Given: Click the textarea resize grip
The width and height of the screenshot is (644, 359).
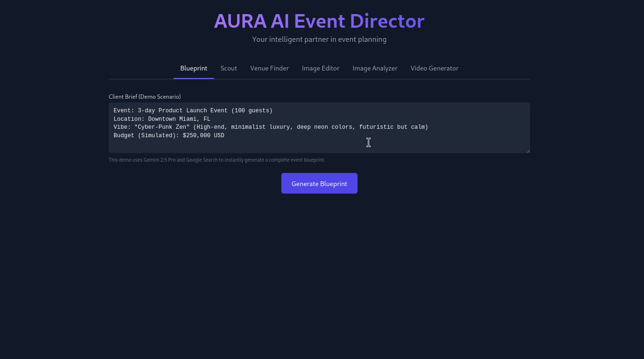Looking at the screenshot, I should tap(528, 150).
